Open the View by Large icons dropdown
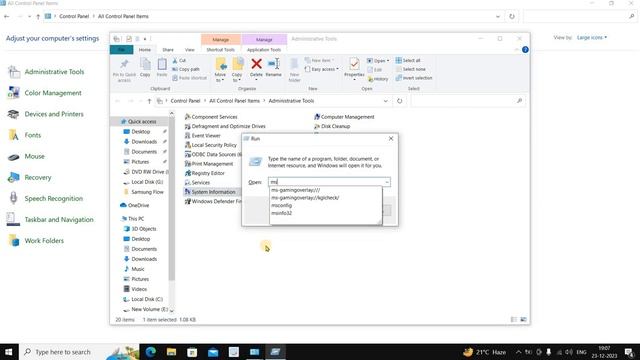640x360 pixels. (x=592, y=38)
